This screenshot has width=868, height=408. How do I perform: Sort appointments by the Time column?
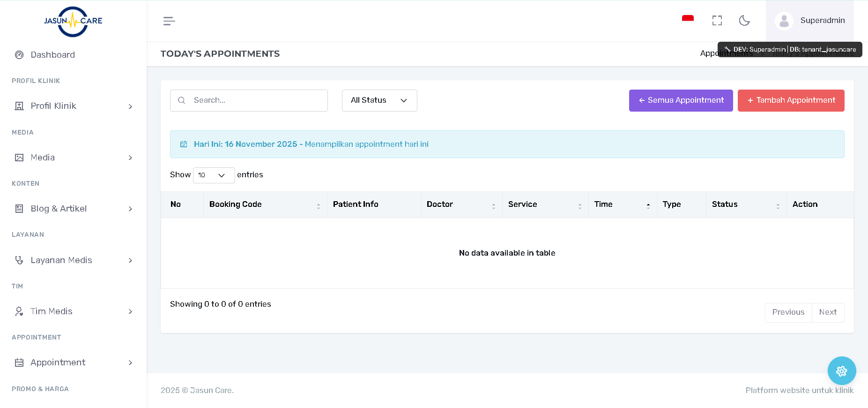tap(622, 204)
